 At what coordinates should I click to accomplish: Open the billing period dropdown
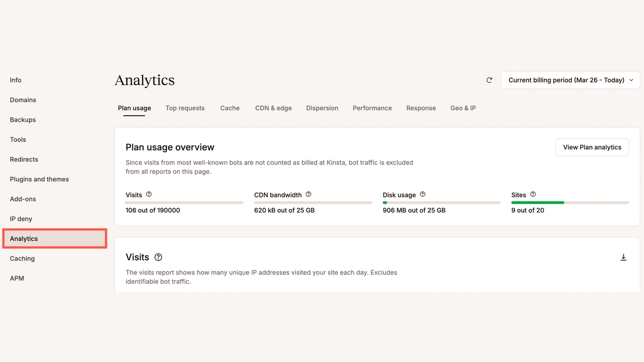570,80
